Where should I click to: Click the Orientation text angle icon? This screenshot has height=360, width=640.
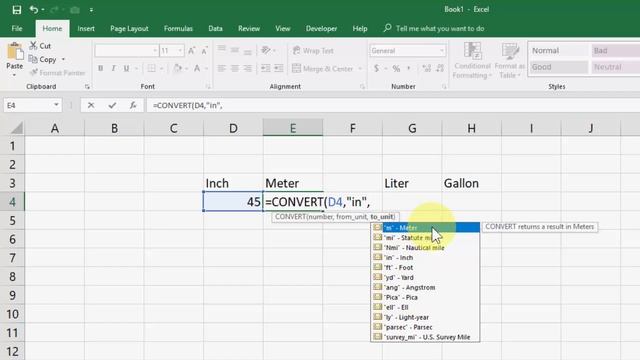pyautogui.click(x=266, y=50)
